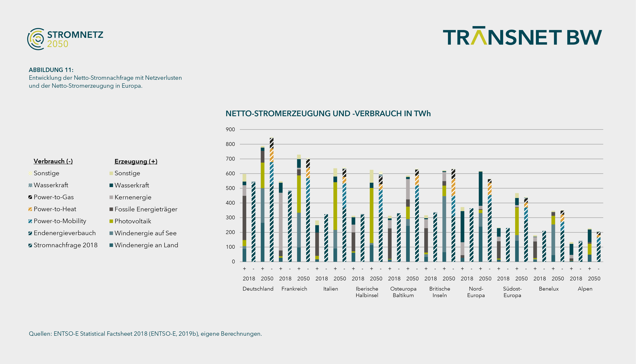Click the Power-to-Mobility blue legend marker
The width and height of the screenshot is (636, 364).
(x=30, y=221)
